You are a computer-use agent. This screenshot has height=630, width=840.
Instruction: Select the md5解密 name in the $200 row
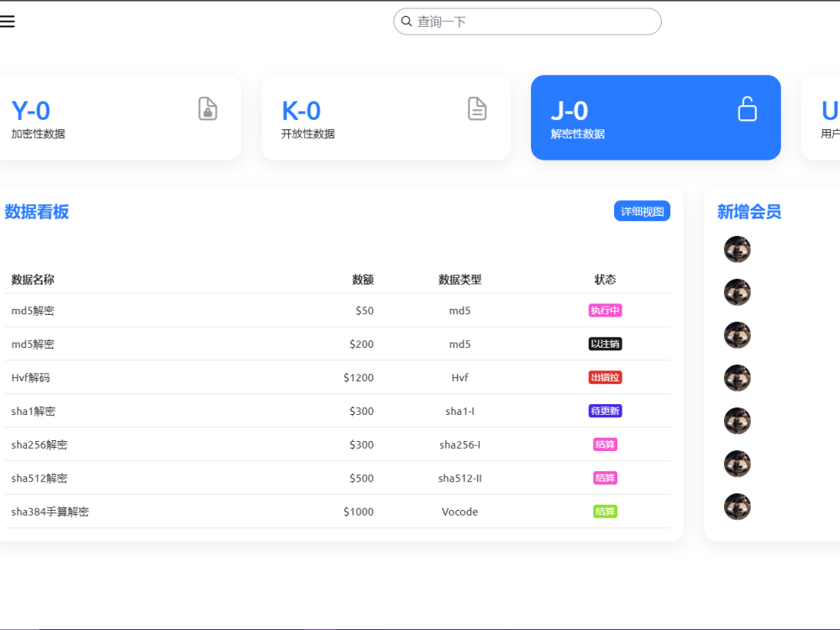click(x=33, y=344)
